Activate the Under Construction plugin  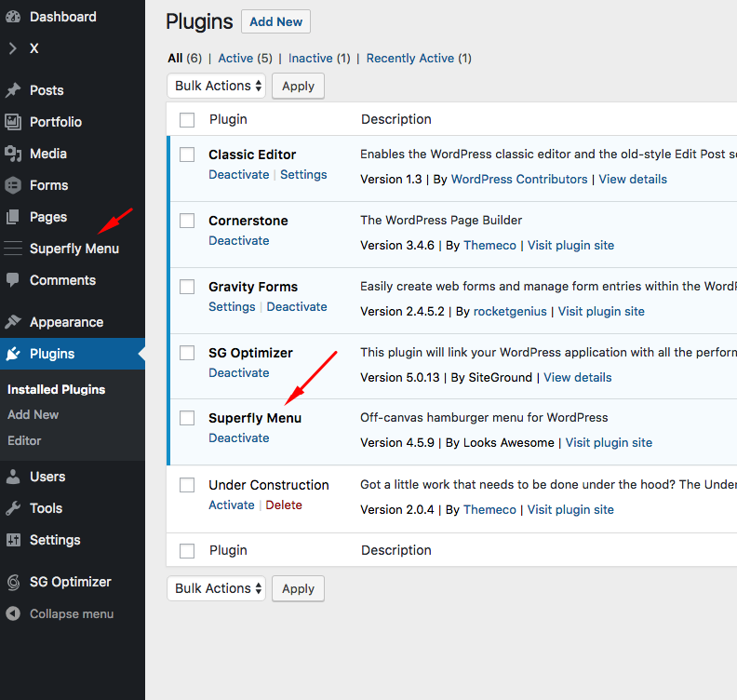(231, 505)
